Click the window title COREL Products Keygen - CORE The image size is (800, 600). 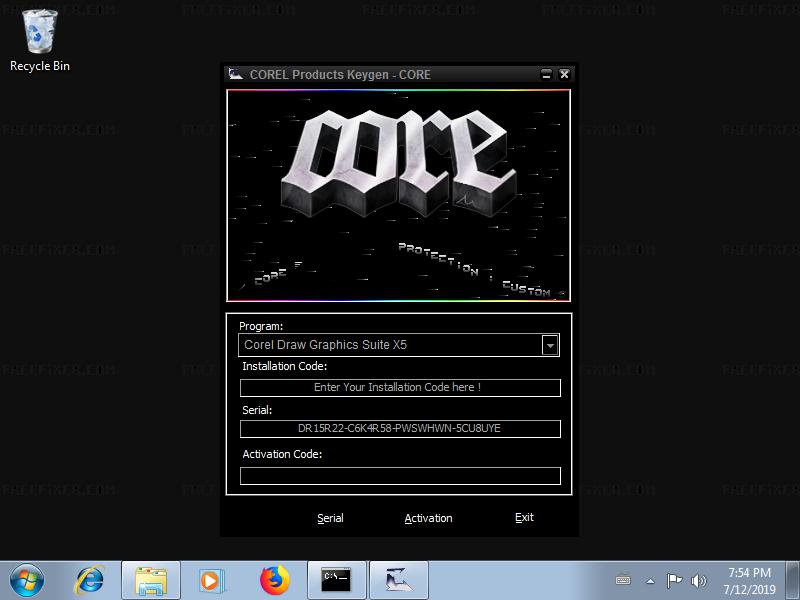coord(340,75)
